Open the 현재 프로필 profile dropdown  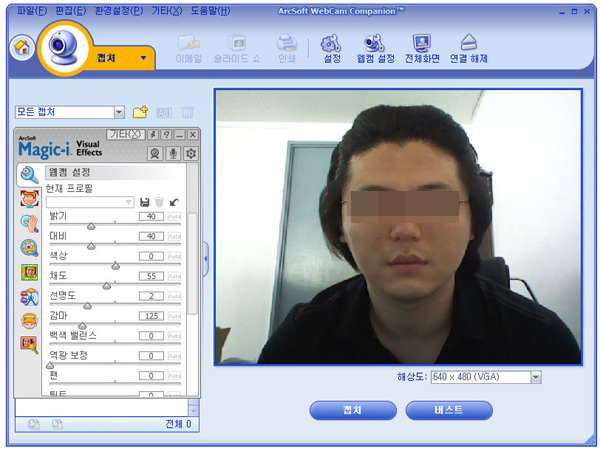click(x=90, y=202)
